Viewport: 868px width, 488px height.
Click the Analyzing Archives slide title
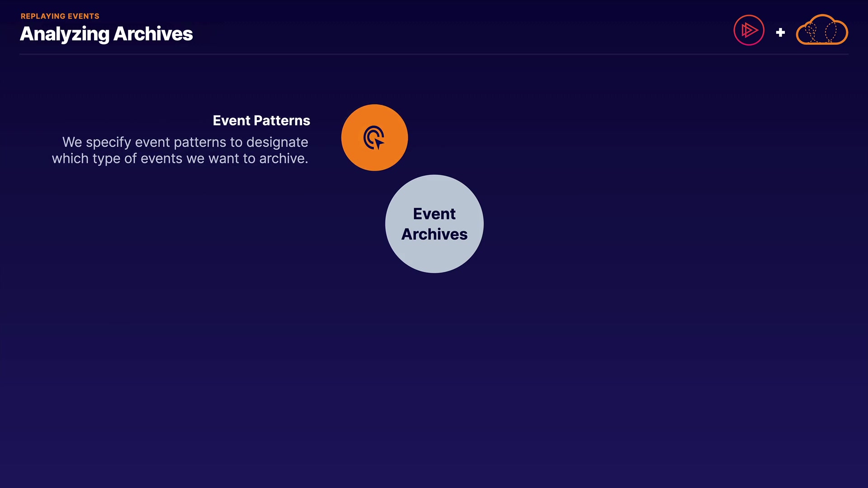click(x=106, y=34)
